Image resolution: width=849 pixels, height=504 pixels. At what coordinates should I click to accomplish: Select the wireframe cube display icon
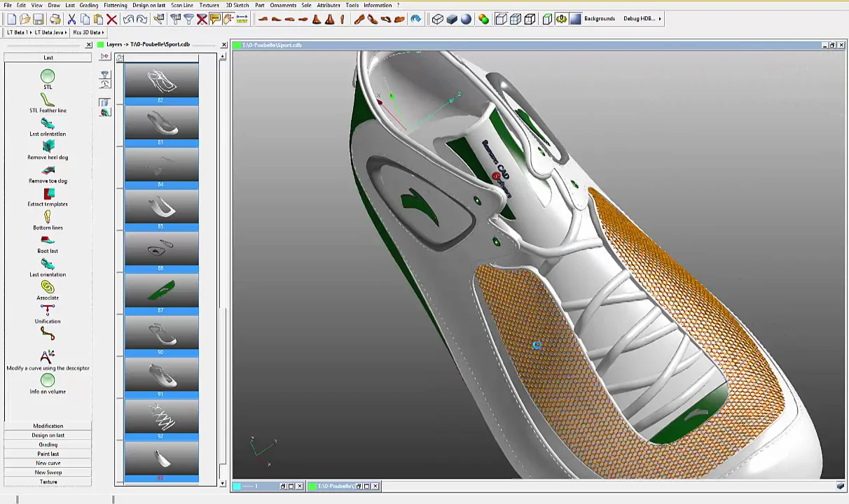click(438, 19)
